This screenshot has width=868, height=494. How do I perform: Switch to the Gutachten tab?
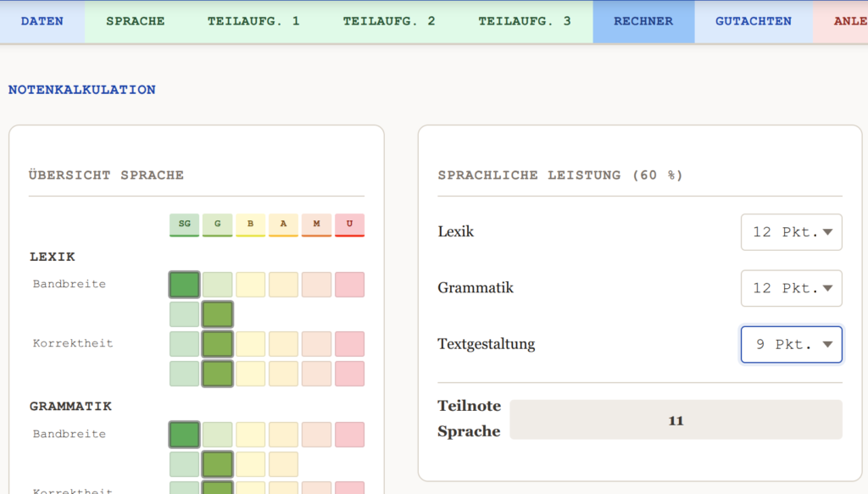[x=753, y=21]
